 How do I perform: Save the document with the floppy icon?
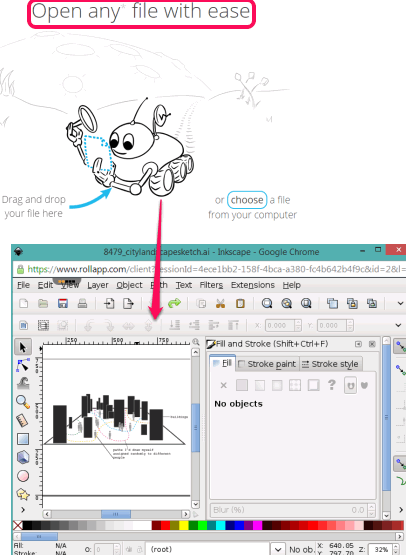click(x=63, y=303)
